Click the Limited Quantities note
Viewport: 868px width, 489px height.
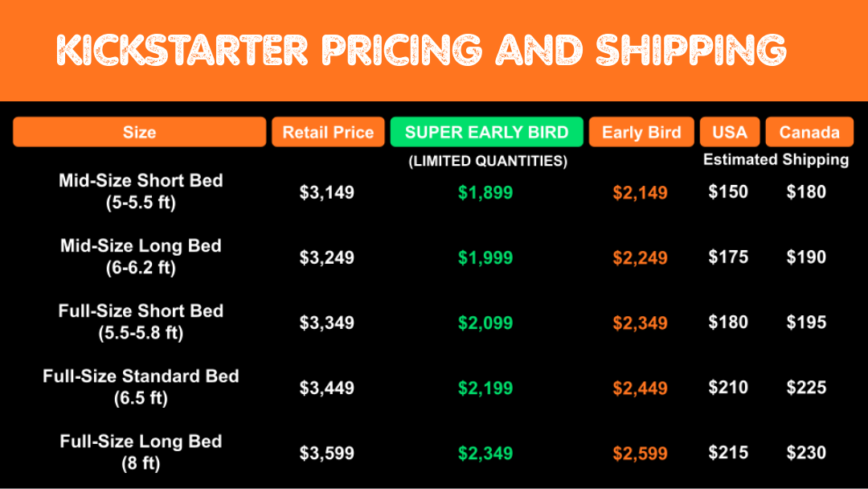pos(487,161)
